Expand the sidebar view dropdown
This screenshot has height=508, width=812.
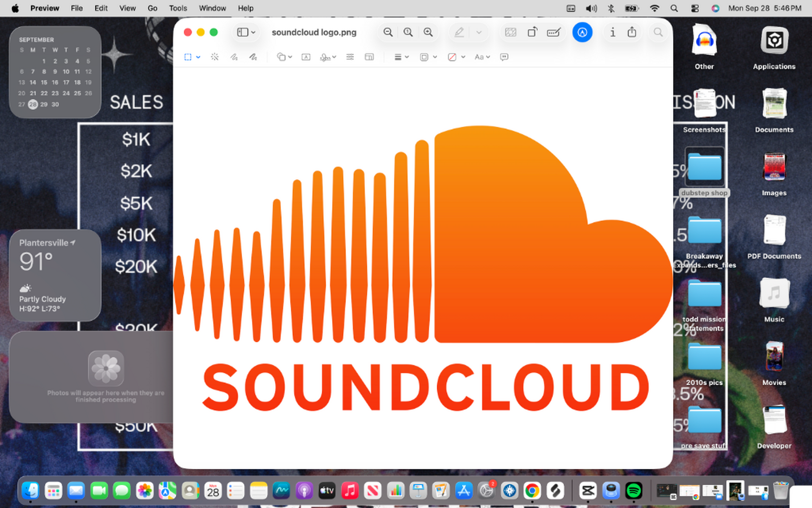click(246, 32)
